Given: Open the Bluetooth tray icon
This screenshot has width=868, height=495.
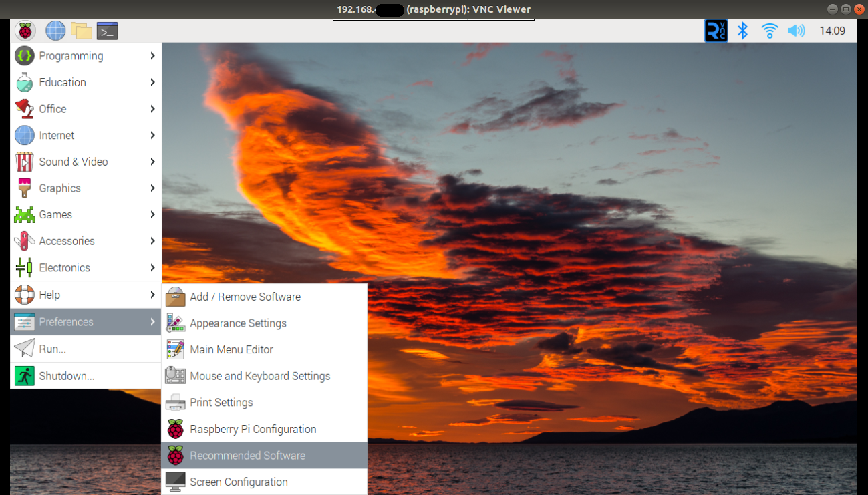Looking at the screenshot, I should coord(742,31).
